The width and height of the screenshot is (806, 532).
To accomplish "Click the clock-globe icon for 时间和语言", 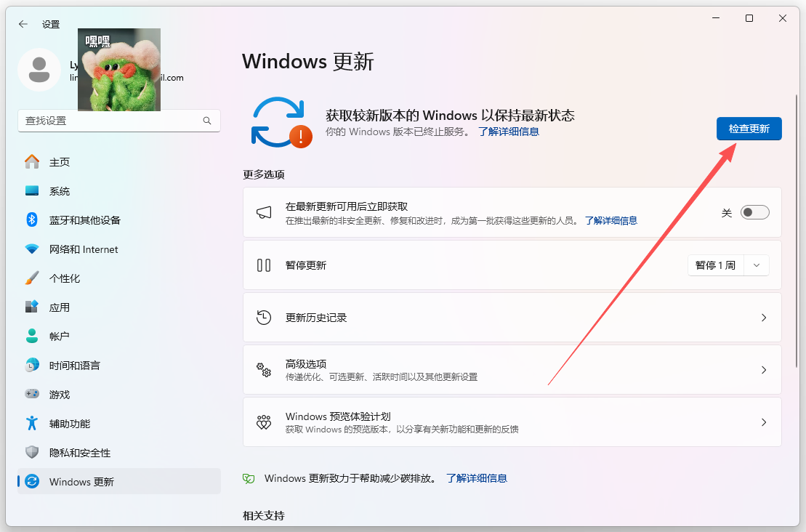I will 32,366.
